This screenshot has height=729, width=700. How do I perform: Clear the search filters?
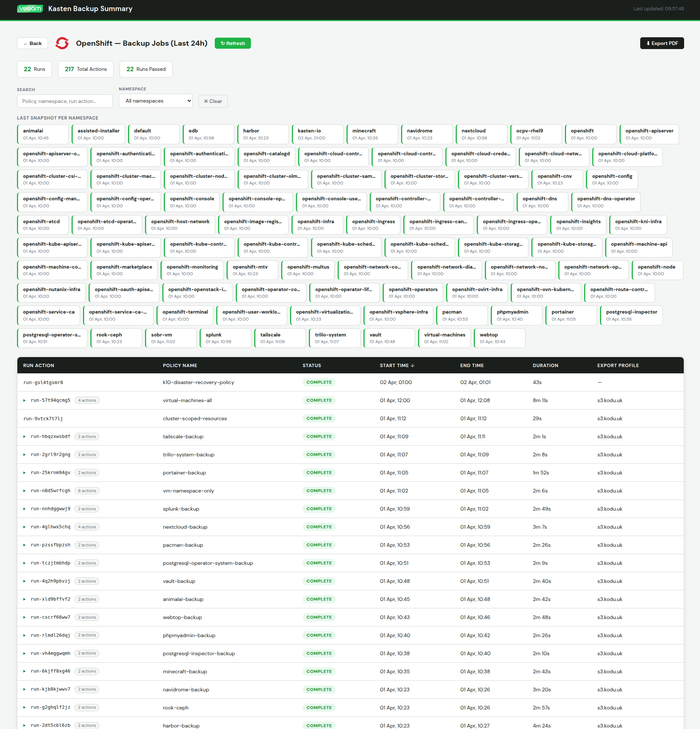[x=213, y=101]
